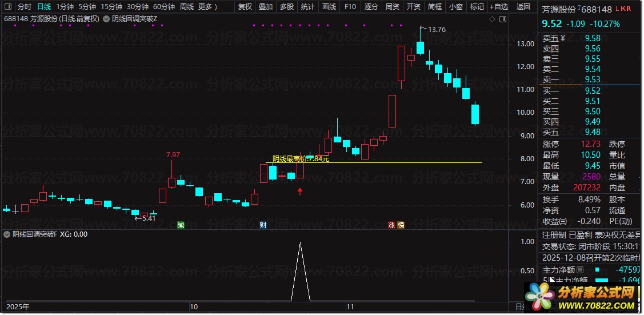Click the 叠加 overlay button
Screen dimensions: 644x315
coord(266,6)
